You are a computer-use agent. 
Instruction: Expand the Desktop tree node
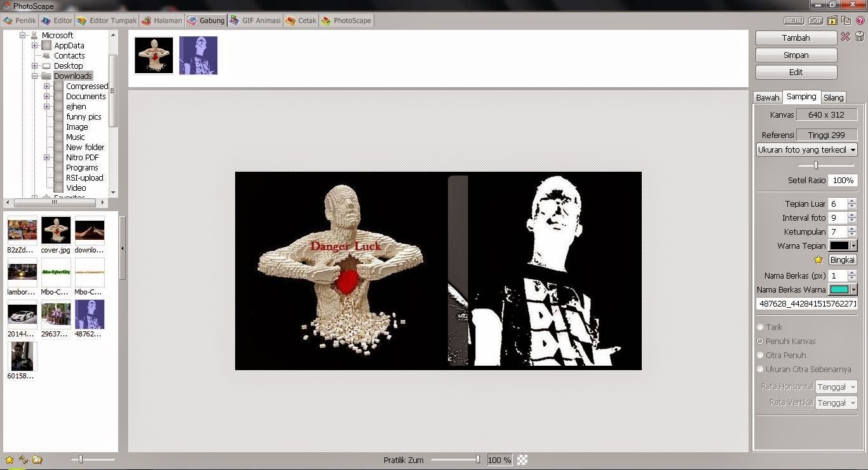34,66
